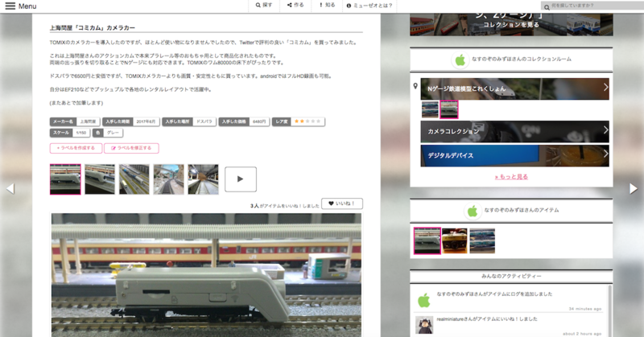The image size is (644, 337).
Task: Open コレクションを見る banner
Action: tap(511, 24)
